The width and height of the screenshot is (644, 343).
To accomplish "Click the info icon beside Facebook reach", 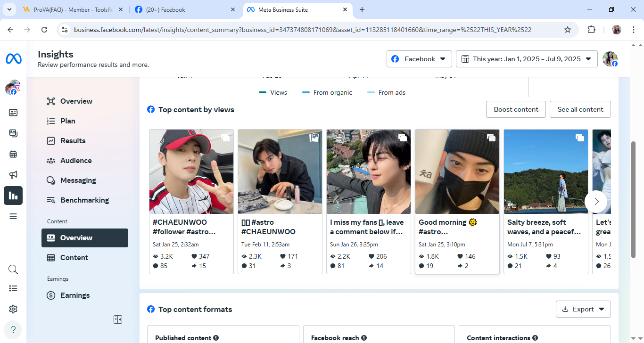I will click(x=363, y=338).
